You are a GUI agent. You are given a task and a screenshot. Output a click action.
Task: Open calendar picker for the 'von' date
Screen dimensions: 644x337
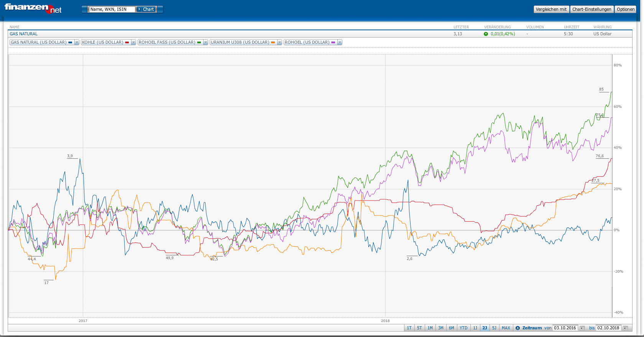582,328
